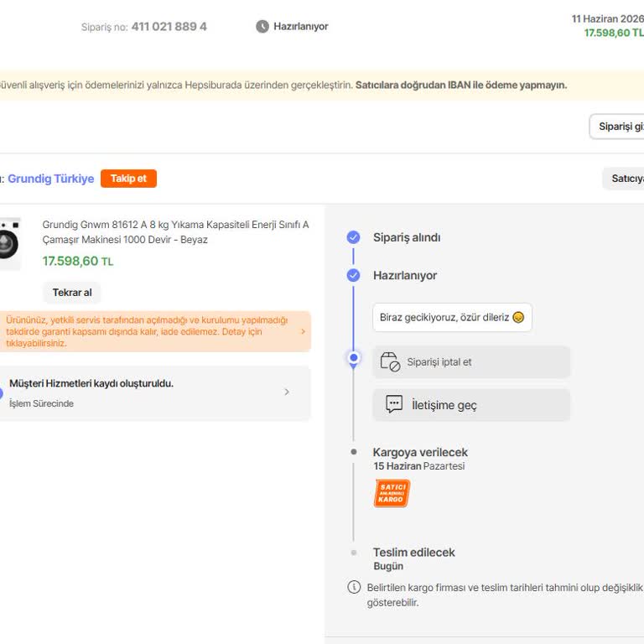The height and width of the screenshot is (644, 644).
Task: Click the Satıcı Anlaşmalı Kargo badge
Action: [392, 493]
